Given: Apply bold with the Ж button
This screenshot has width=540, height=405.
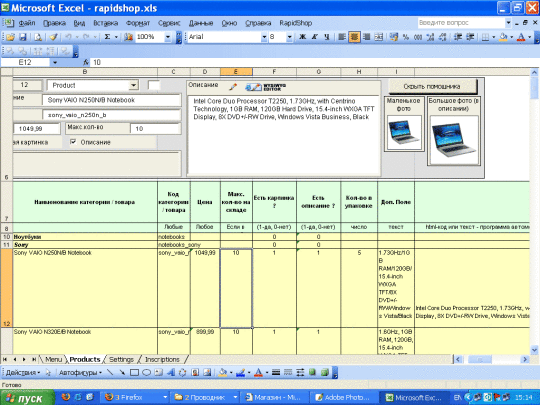Looking at the screenshot, I should point(302,37).
